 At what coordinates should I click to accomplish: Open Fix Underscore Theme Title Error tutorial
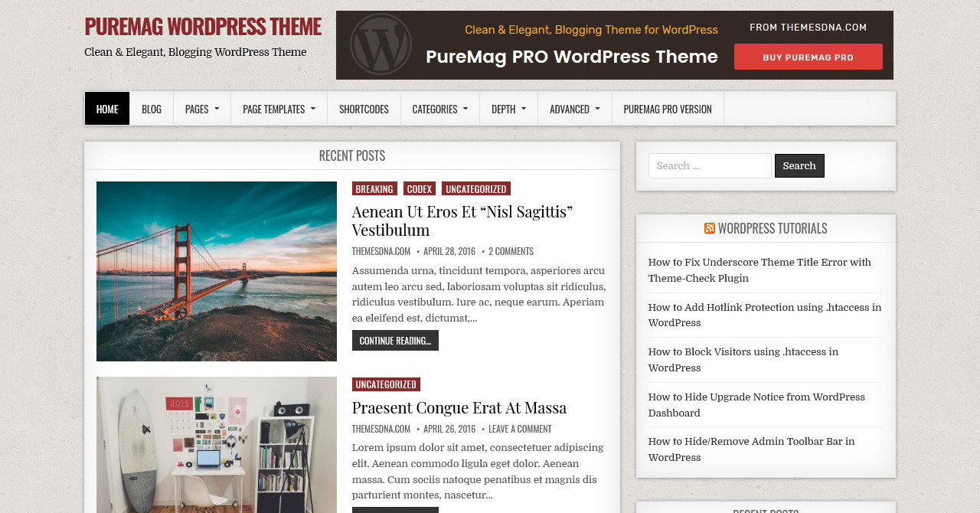pos(759,270)
